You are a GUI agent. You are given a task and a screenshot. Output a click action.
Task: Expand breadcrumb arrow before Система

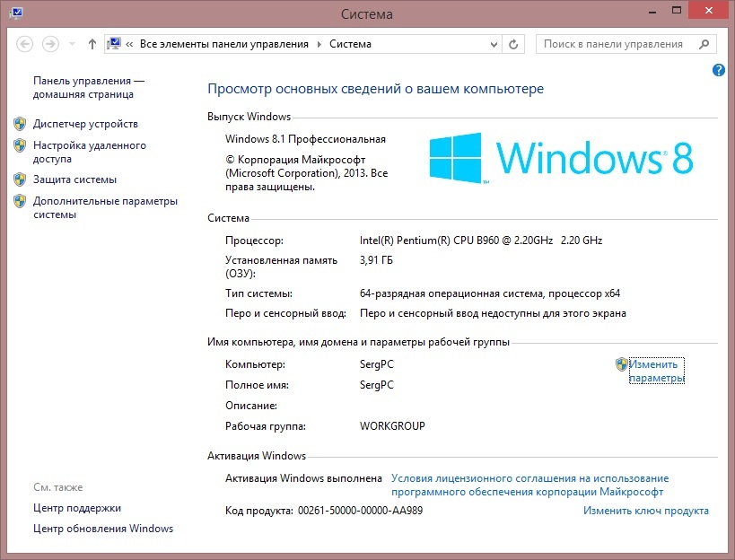pyautogui.click(x=319, y=45)
